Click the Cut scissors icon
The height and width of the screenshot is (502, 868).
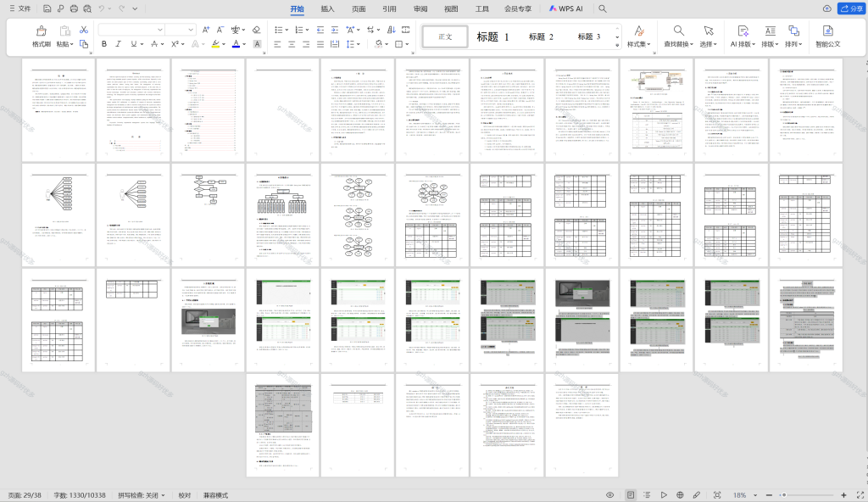84,30
